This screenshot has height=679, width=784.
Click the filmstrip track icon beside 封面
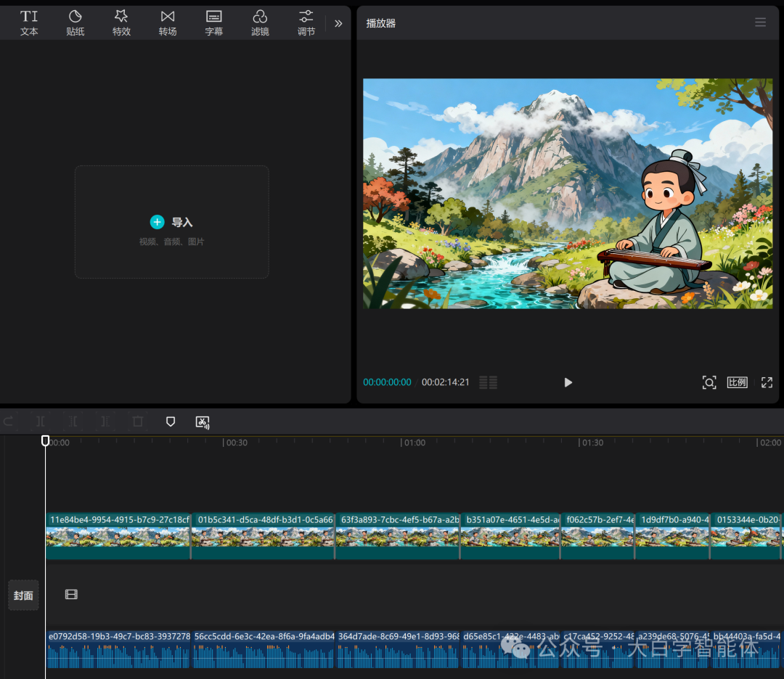tap(71, 594)
